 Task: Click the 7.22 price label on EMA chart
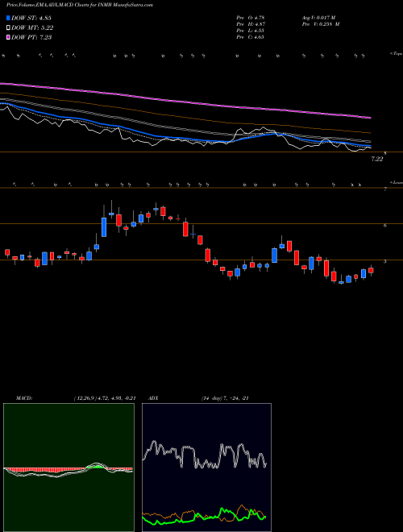(x=377, y=159)
